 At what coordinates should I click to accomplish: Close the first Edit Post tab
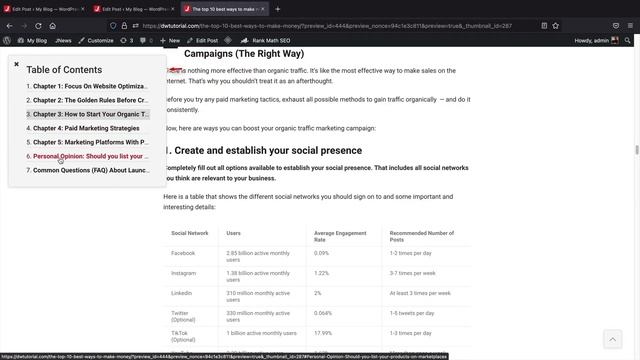pos(83,9)
